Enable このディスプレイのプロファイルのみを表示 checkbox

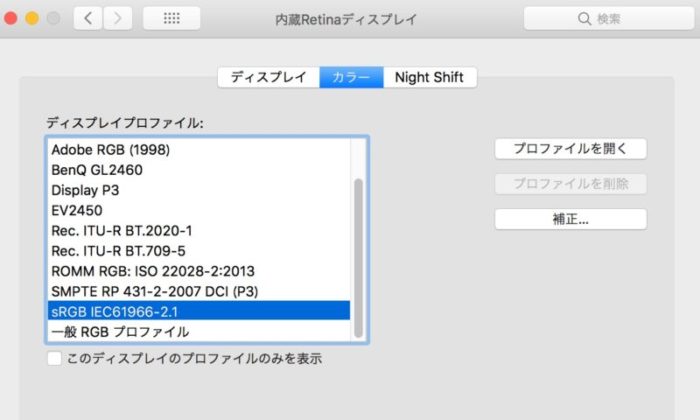point(54,358)
